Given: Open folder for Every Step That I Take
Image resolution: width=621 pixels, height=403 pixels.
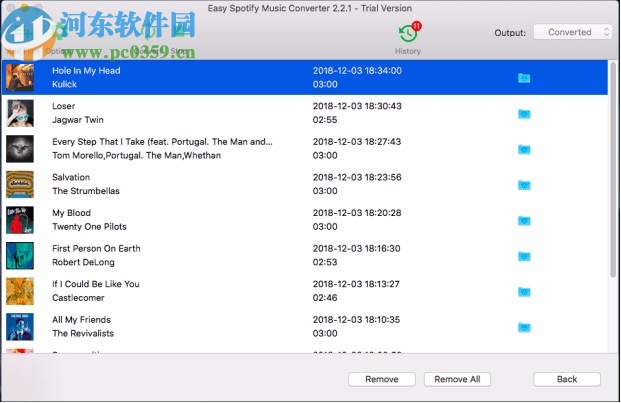Looking at the screenshot, I should 524,150.
